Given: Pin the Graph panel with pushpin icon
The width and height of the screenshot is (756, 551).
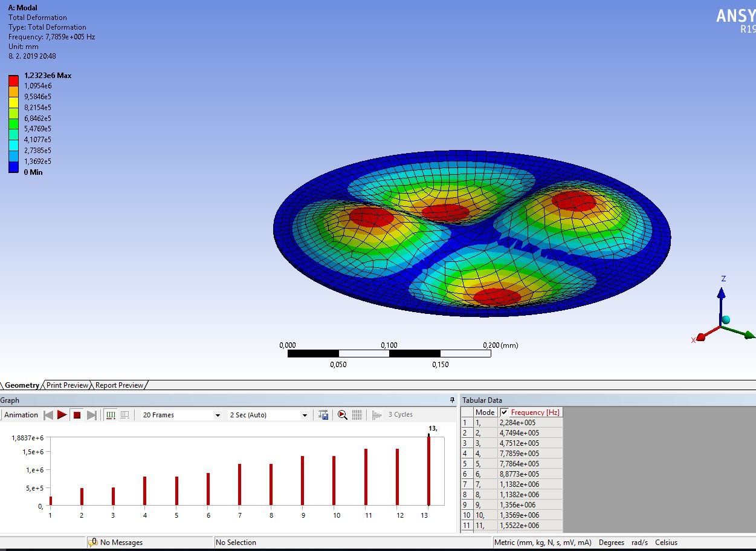Looking at the screenshot, I should 452,400.
